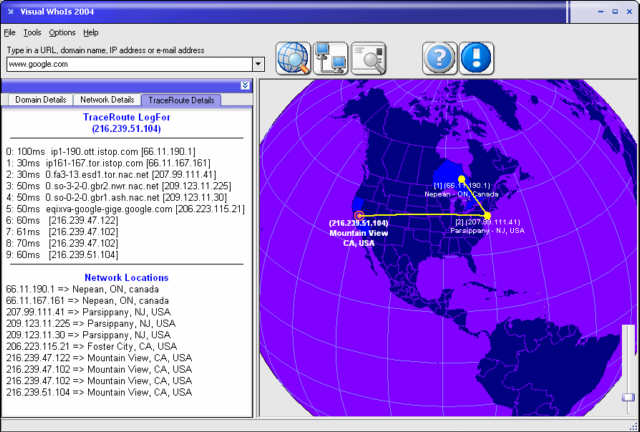Open the e-mail lookup tool

click(x=368, y=58)
